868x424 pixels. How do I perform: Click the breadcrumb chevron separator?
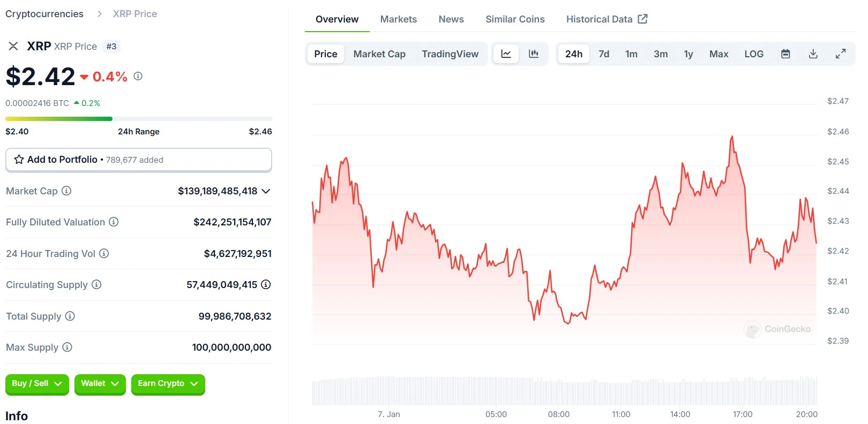point(99,14)
